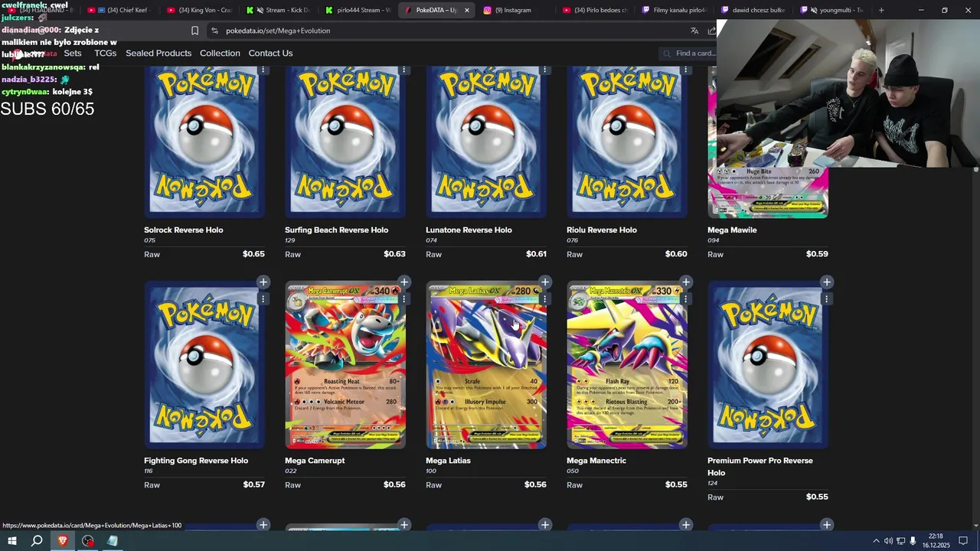Image resolution: width=980 pixels, height=551 pixels.
Task: Open Mega Manectric title link
Action: (596, 461)
